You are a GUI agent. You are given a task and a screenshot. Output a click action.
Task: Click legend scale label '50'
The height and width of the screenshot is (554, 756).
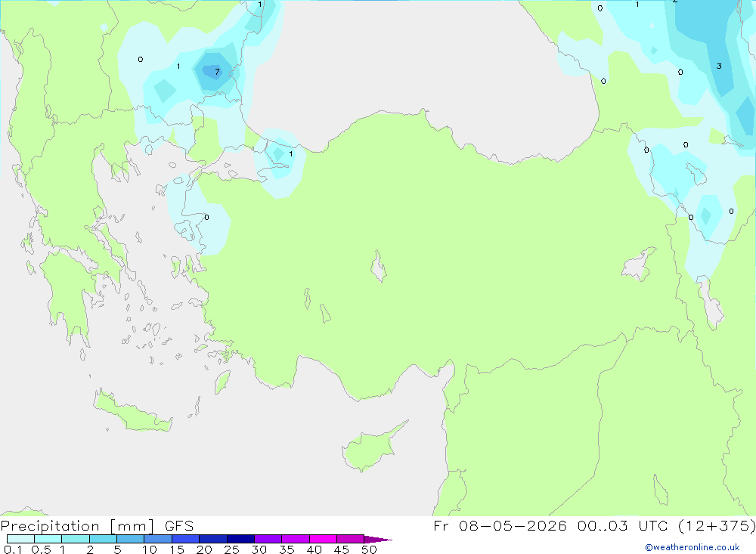369,549
